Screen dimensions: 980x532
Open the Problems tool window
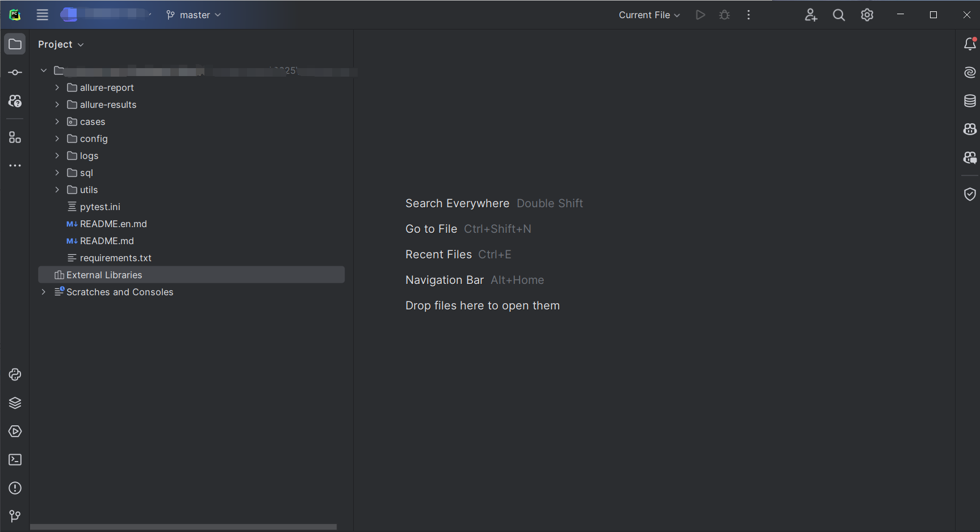click(15, 488)
